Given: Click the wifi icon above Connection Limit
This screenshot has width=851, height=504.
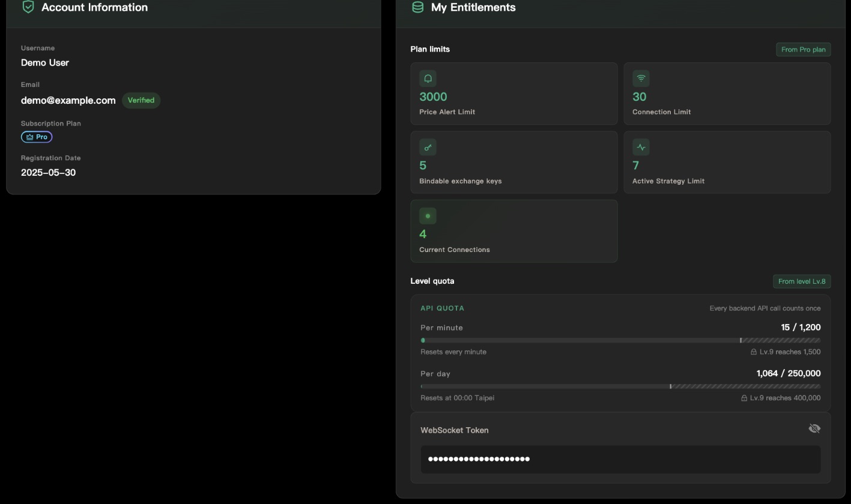Looking at the screenshot, I should [641, 78].
